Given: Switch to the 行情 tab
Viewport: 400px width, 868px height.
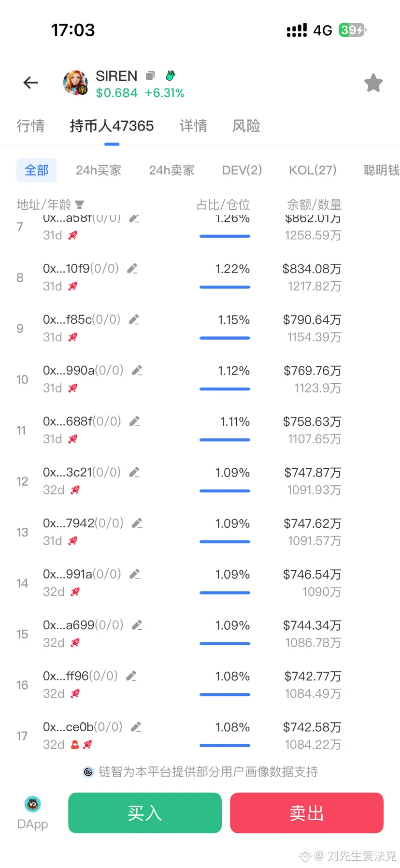Looking at the screenshot, I should pos(30,126).
